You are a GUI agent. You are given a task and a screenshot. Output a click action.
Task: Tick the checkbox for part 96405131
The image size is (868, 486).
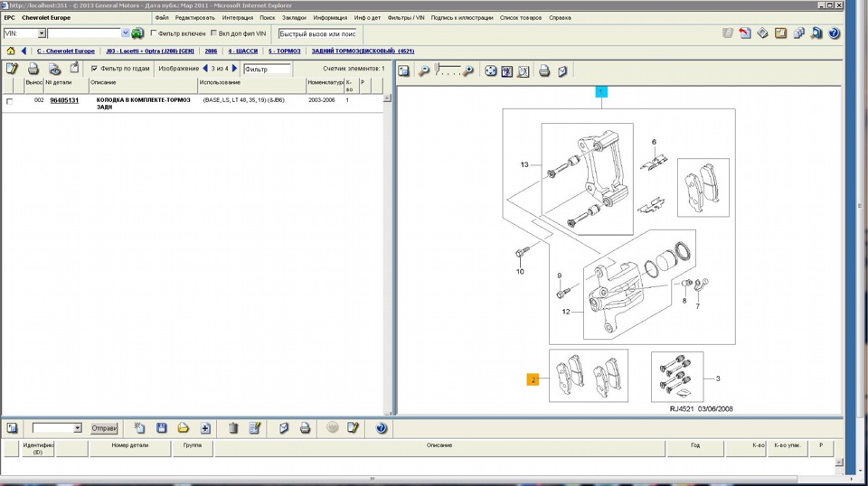point(9,101)
